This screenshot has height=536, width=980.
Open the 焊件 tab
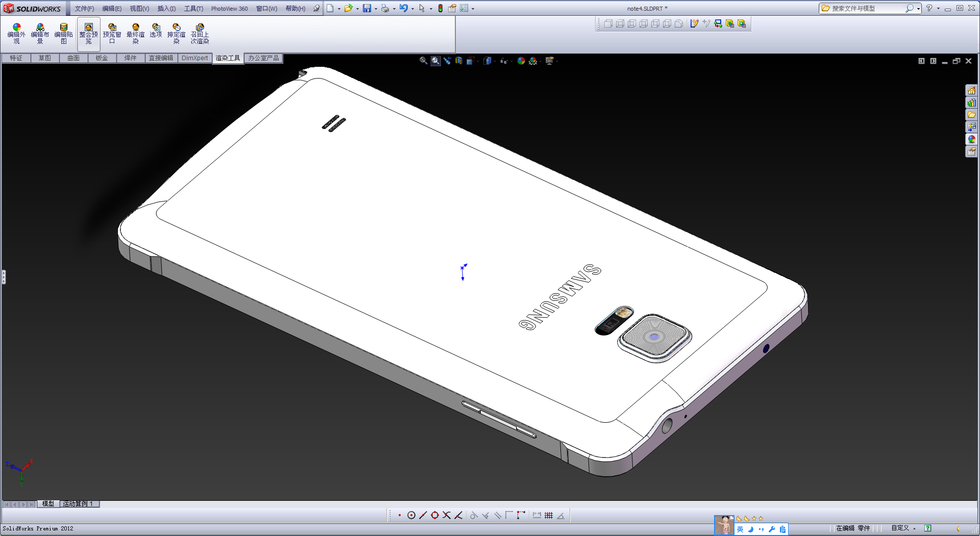coord(130,58)
